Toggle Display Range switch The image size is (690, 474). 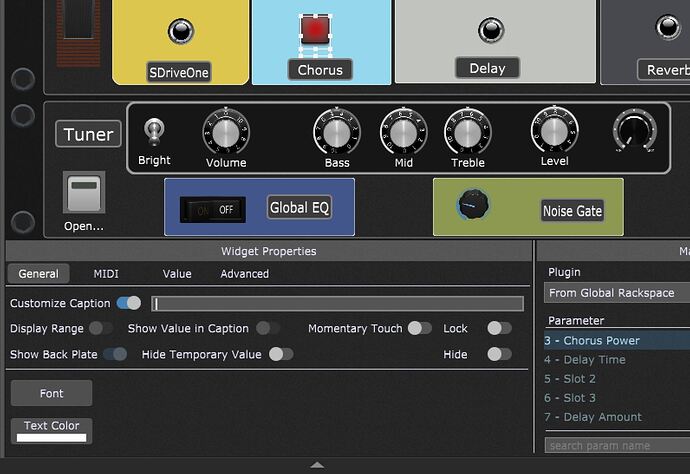click(101, 328)
